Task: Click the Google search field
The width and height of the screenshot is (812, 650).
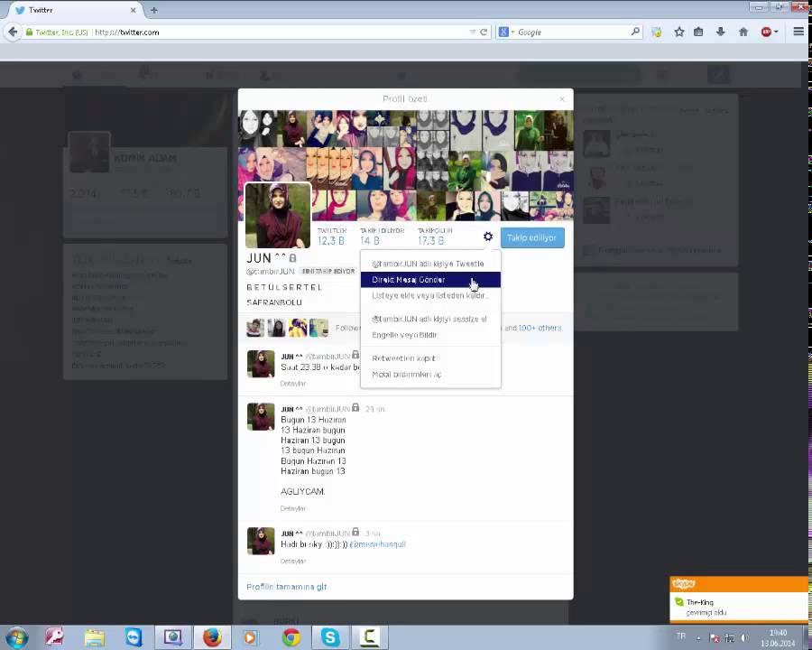Action: coord(572,32)
